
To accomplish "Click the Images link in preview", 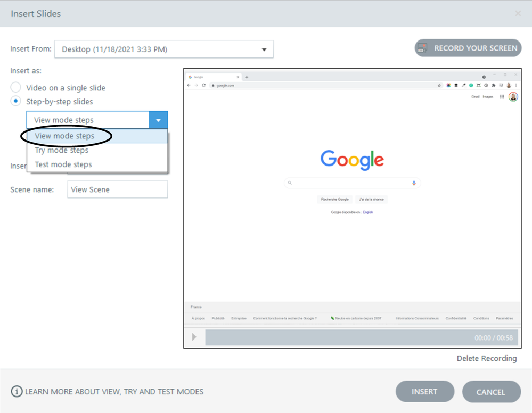I will click(x=488, y=97).
